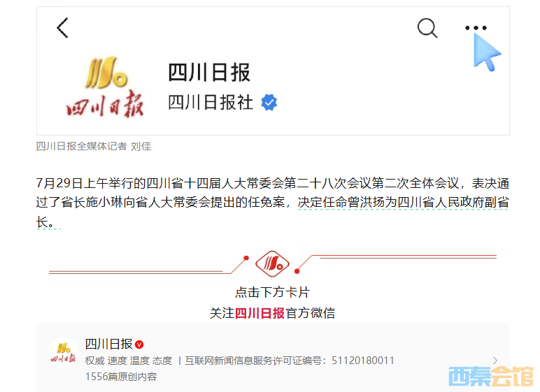This screenshot has width=540, height=392.
Task: Open the 四川日报 account name heading
Action: [209, 72]
